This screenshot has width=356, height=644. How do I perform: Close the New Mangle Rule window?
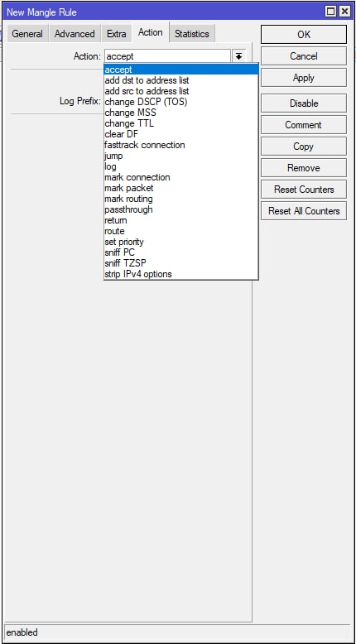click(x=344, y=12)
